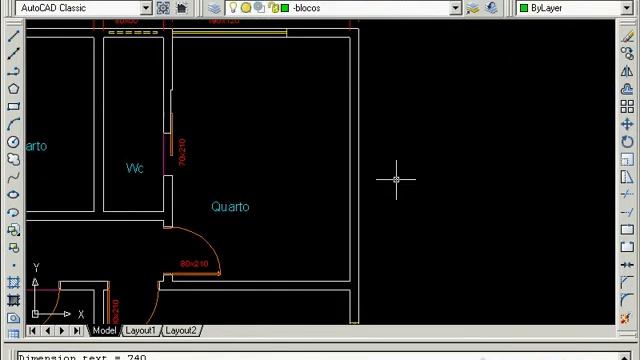Select the Rectangle draw tool

pos(13,107)
